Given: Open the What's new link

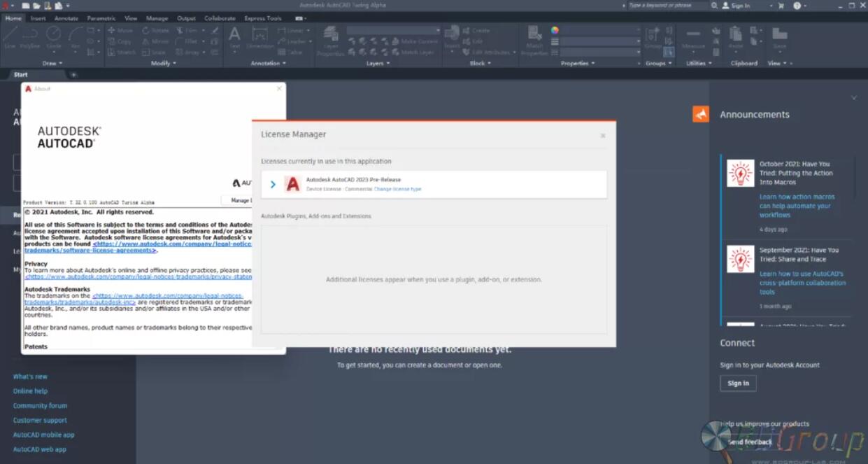Looking at the screenshot, I should click(x=30, y=377).
